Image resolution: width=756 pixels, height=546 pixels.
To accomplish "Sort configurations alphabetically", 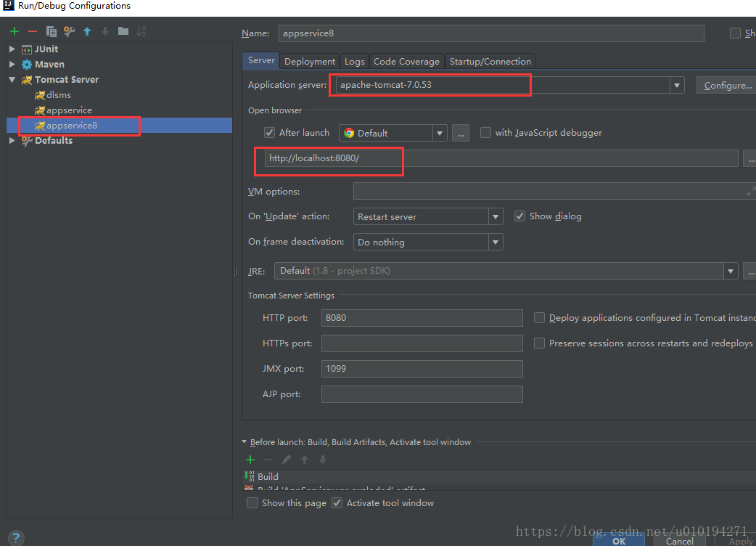I will [141, 31].
